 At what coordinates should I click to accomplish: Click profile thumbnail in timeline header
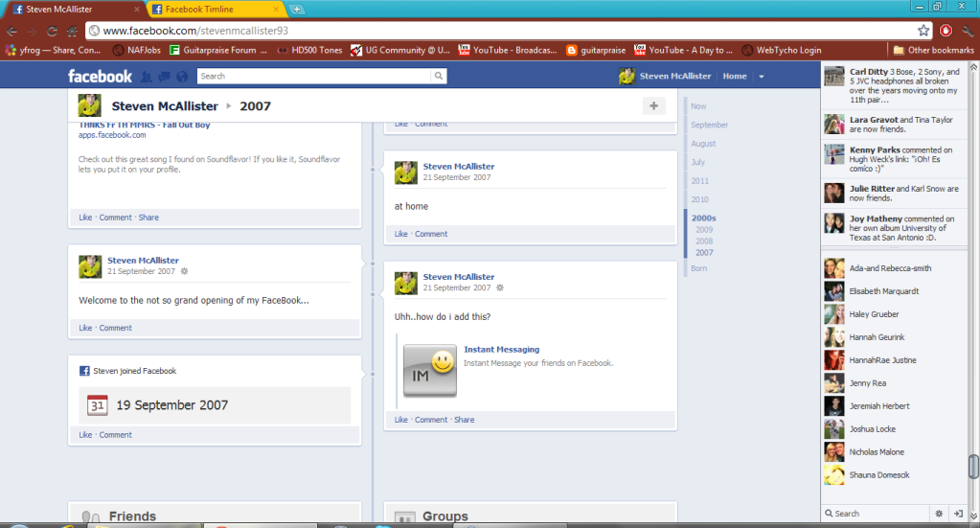89,105
